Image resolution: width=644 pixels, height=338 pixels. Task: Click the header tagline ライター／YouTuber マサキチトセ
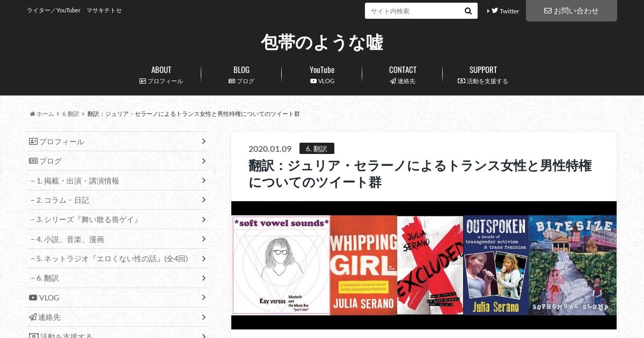tap(74, 10)
